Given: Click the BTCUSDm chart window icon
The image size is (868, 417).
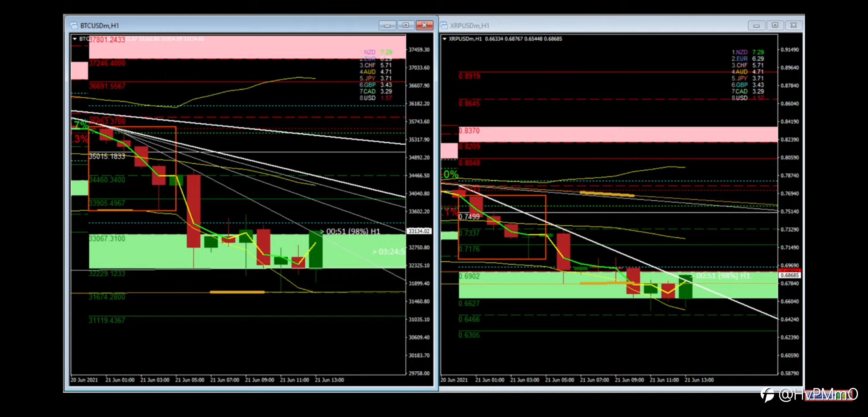Looking at the screenshot, I should click(74, 25).
